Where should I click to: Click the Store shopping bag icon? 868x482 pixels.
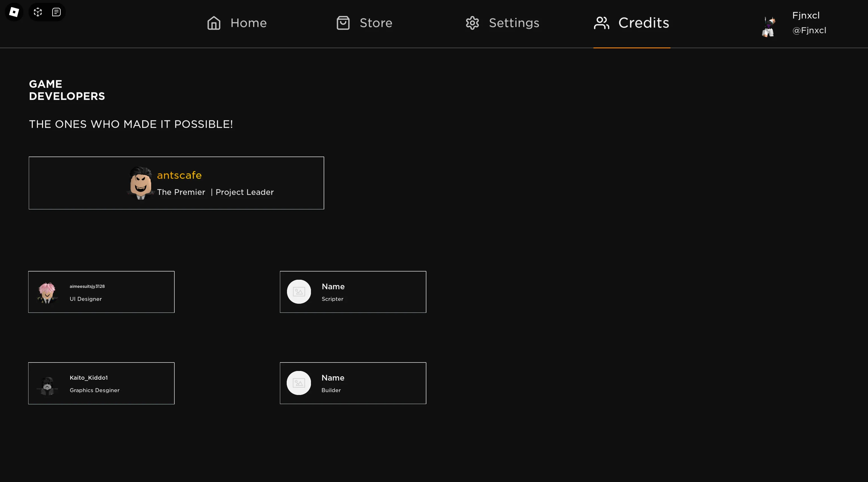tap(343, 23)
